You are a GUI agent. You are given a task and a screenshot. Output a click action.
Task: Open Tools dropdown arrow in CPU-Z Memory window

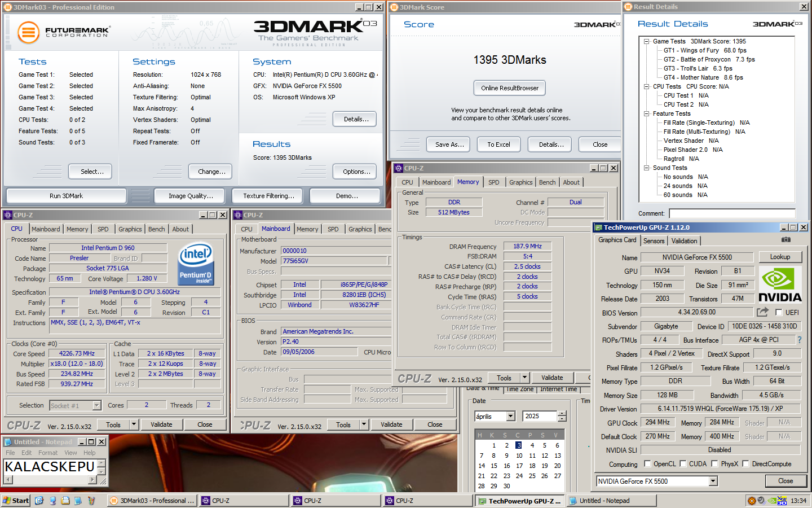(524, 378)
